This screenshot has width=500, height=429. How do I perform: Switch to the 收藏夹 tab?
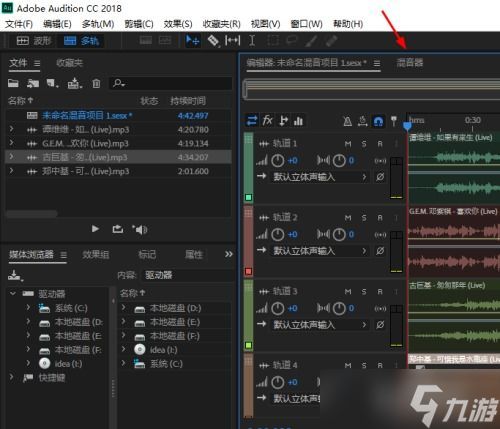click(69, 63)
